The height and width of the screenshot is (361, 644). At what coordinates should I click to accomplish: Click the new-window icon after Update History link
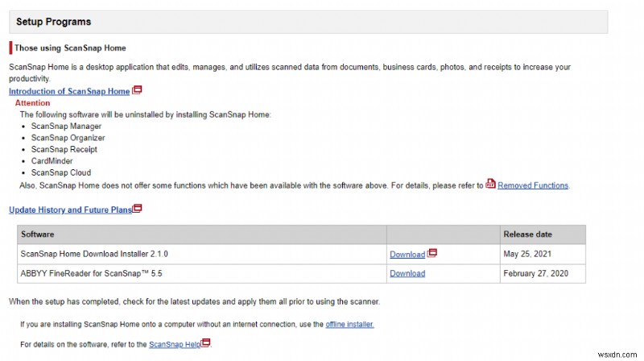tap(138, 208)
